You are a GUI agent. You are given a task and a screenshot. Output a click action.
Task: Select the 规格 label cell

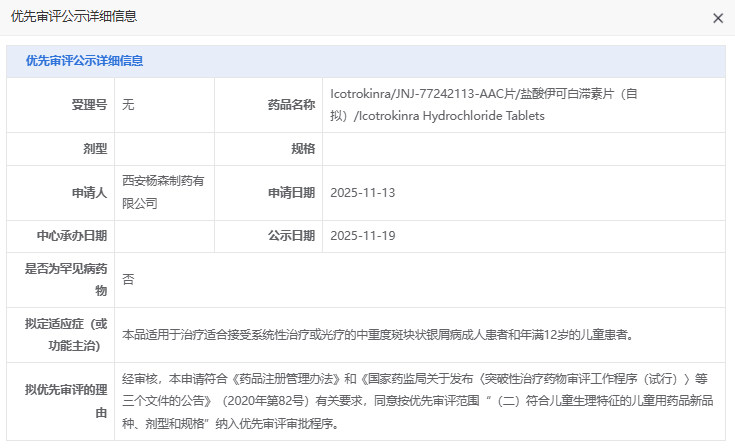pos(269,149)
